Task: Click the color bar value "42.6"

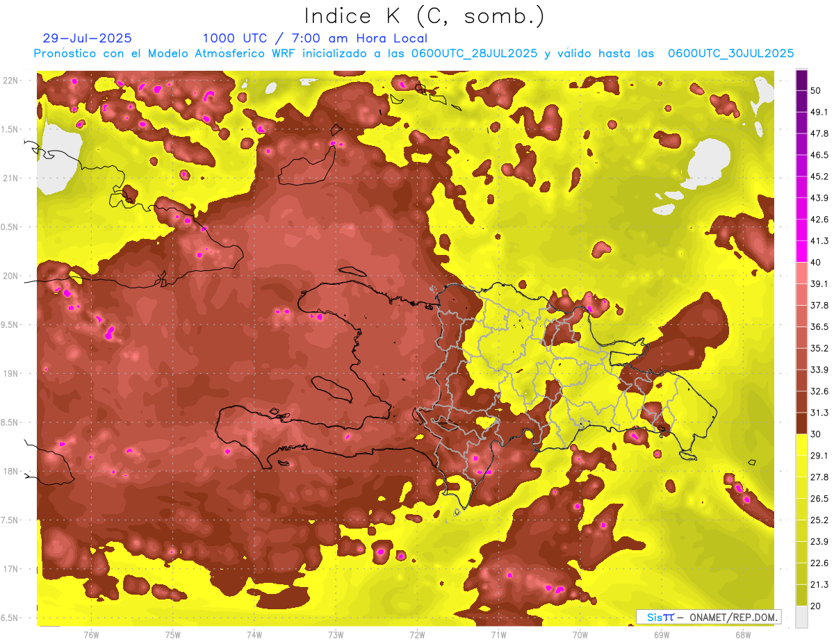Action: point(819,220)
